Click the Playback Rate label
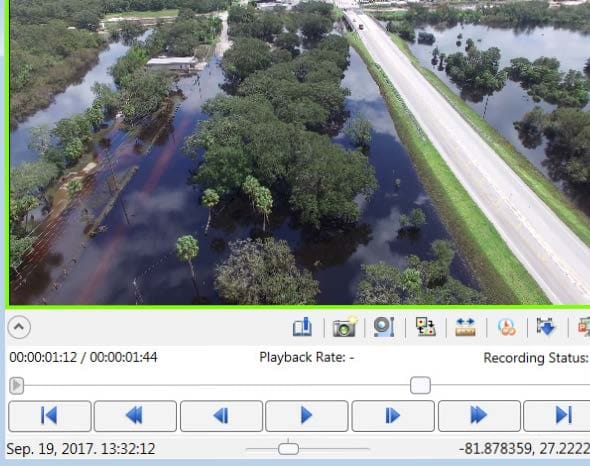Viewport: 590px width, 466px height. (x=306, y=357)
